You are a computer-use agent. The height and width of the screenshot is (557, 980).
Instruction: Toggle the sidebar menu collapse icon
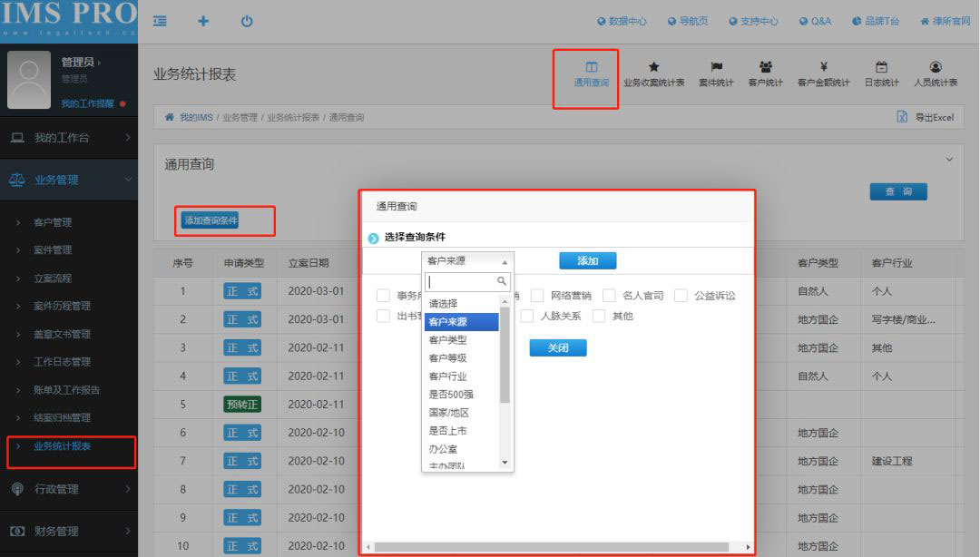[x=160, y=22]
